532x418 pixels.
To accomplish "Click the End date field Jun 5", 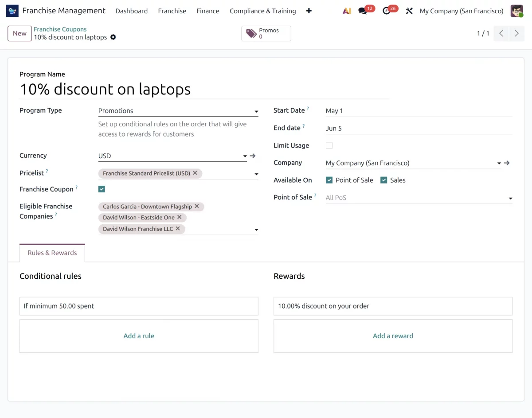I will click(x=419, y=129).
